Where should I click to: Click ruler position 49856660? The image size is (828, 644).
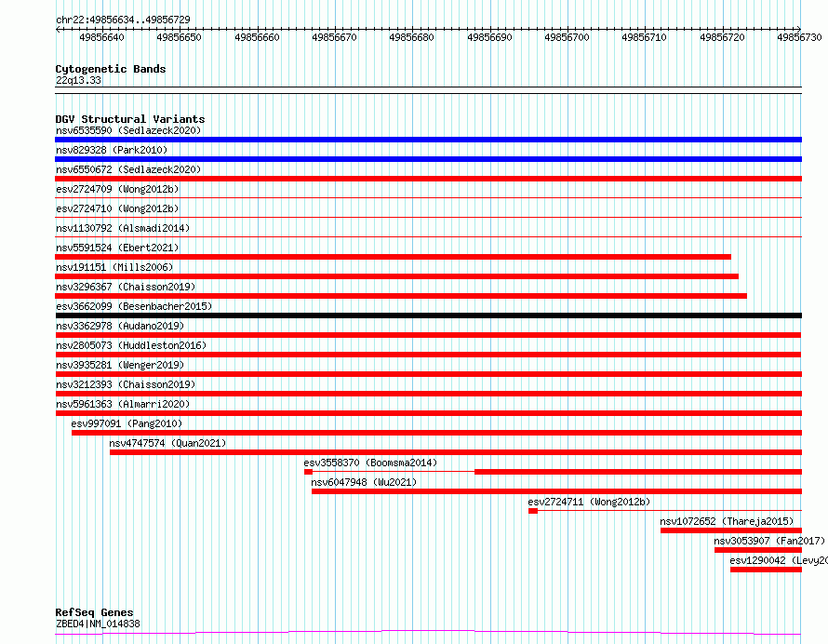[257, 37]
